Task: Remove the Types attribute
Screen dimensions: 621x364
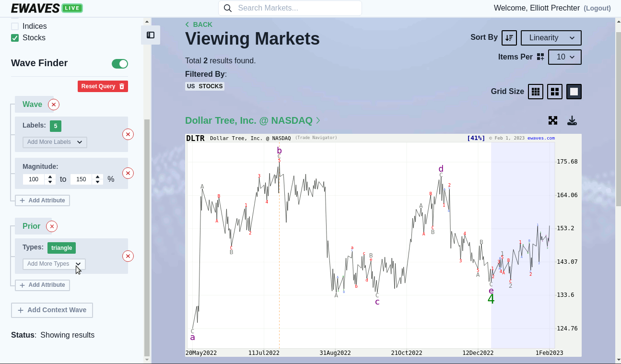Action: click(128, 256)
